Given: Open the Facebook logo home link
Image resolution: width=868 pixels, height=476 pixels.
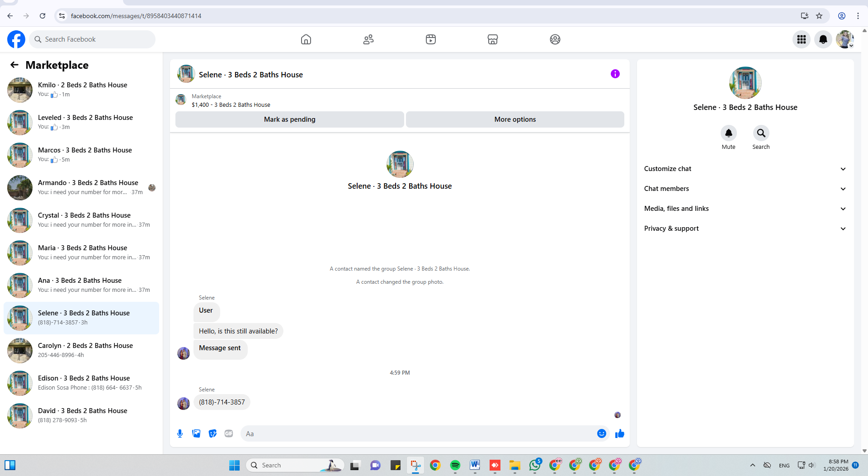Looking at the screenshot, I should point(16,39).
